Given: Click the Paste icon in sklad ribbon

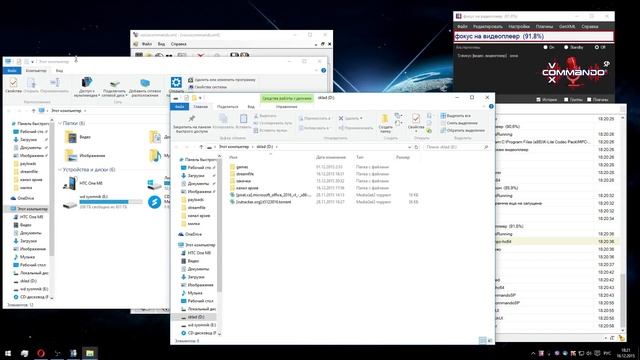Looking at the screenshot, I should [243, 119].
